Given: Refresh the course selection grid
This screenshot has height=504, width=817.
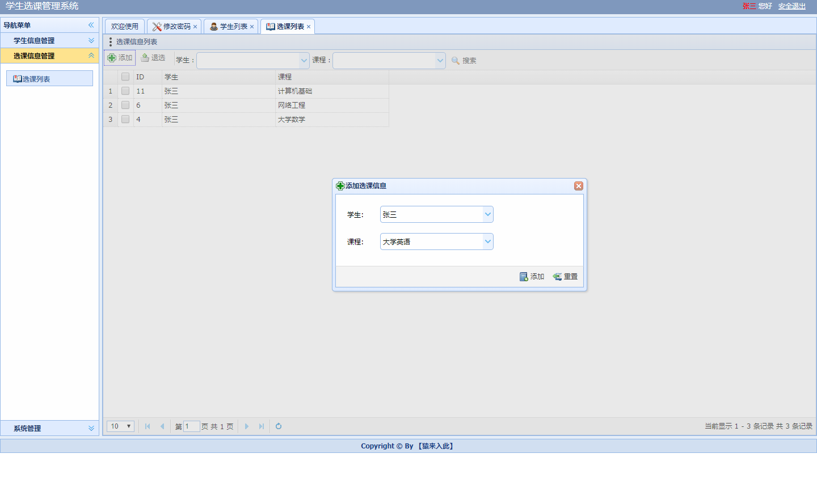Looking at the screenshot, I should pyautogui.click(x=279, y=426).
